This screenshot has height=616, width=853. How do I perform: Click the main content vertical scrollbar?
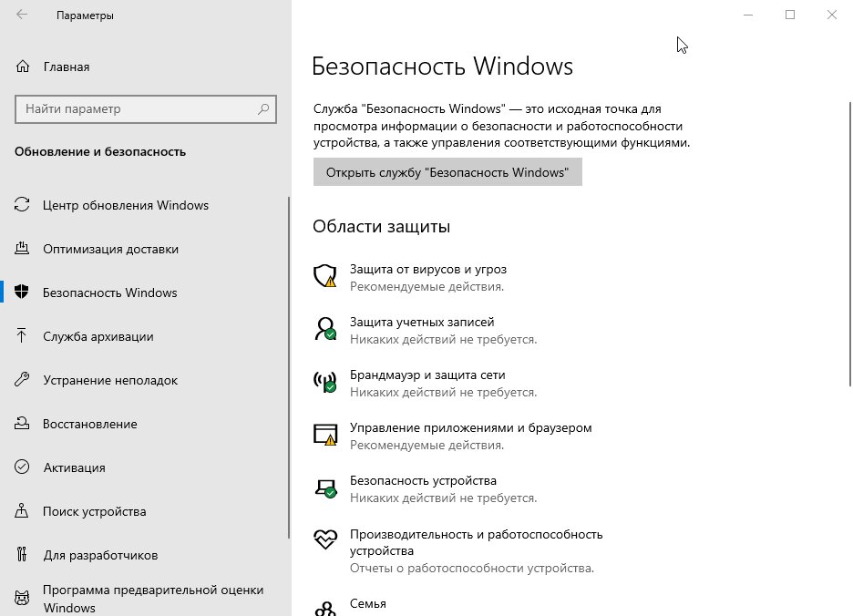click(x=849, y=244)
